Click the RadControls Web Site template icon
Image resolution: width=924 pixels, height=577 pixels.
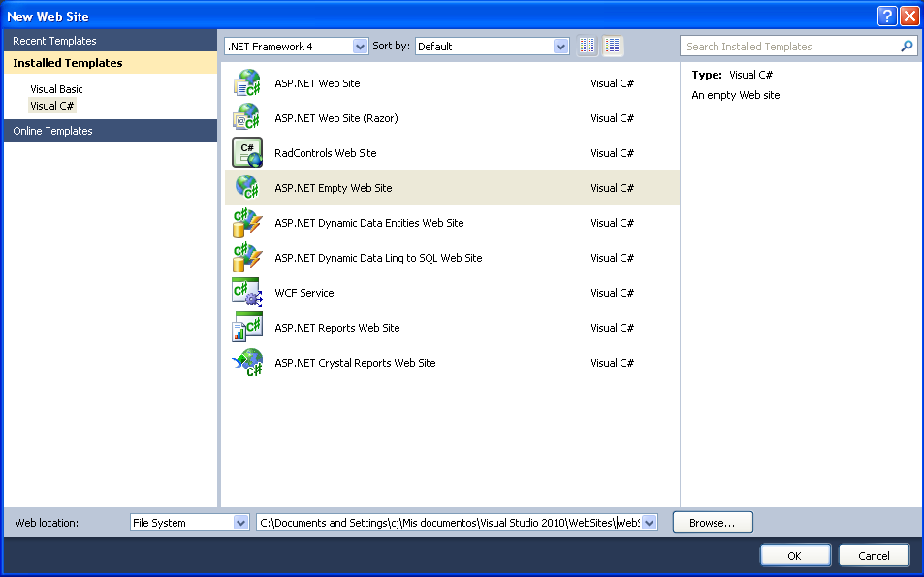(247, 152)
